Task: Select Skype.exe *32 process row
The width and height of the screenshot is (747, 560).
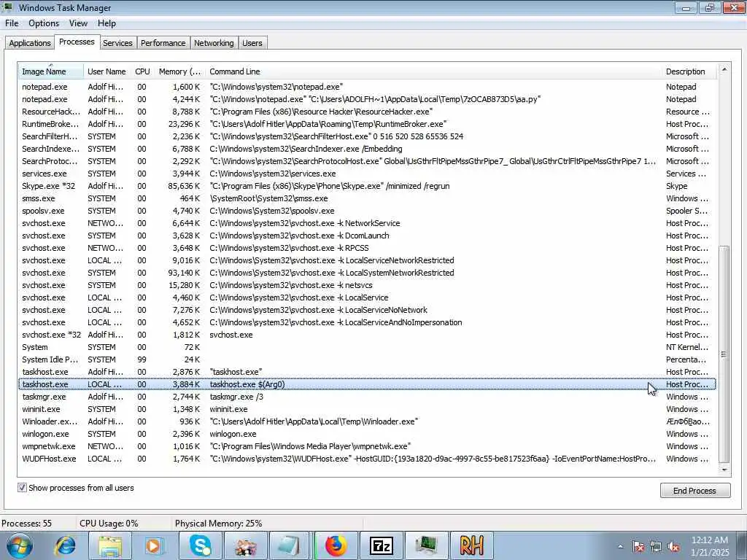Action: pyautogui.click(x=367, y=186)
